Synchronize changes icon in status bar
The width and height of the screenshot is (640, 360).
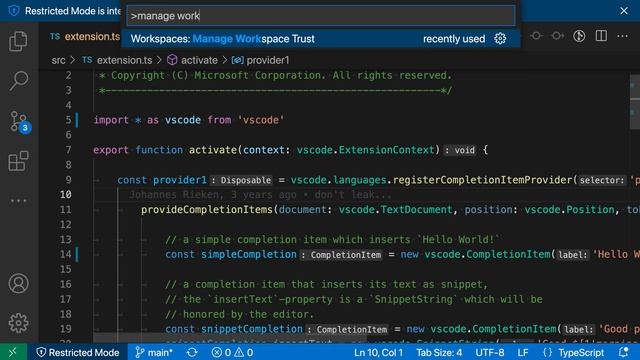coord(192,352)
